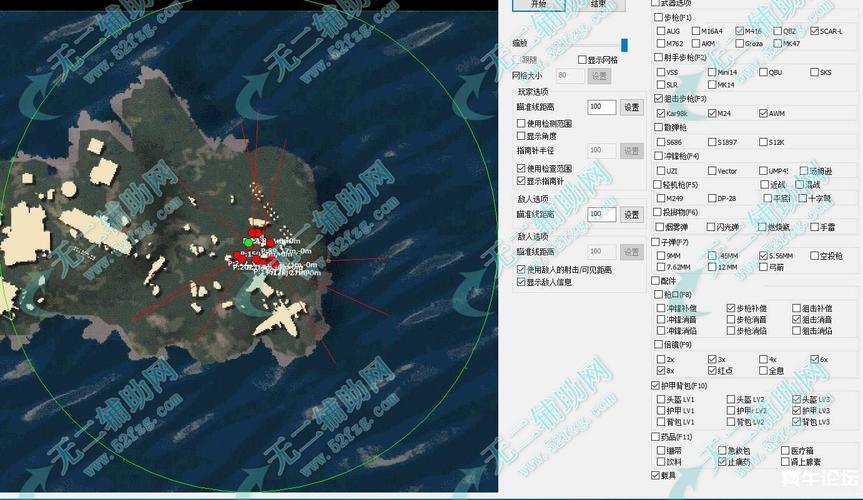Uncheck the Kar98k checkbox
Viewport: 863px width, 500px height.
click(x=661, y=113)
